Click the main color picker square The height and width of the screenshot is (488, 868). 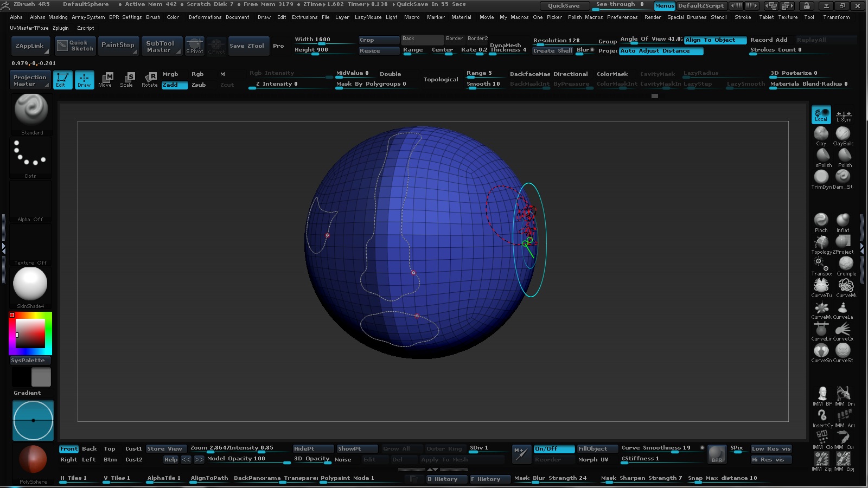coord(30,333)
